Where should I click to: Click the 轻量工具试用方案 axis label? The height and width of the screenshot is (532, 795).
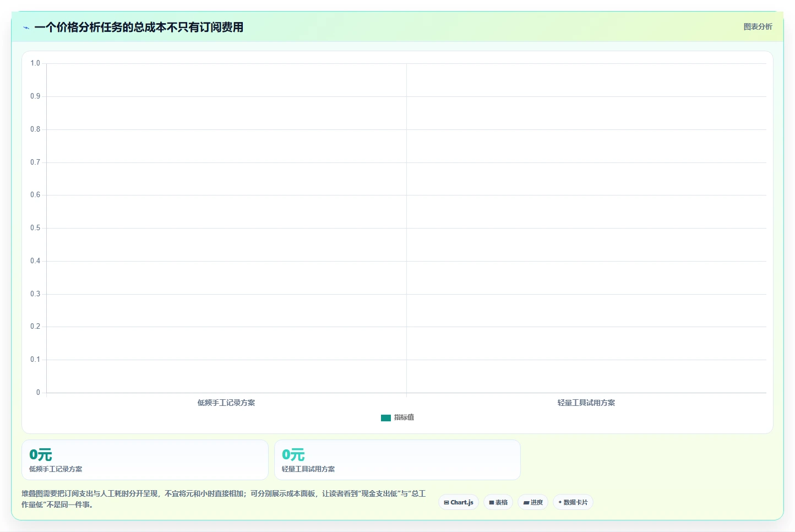[x=586, y=403]
